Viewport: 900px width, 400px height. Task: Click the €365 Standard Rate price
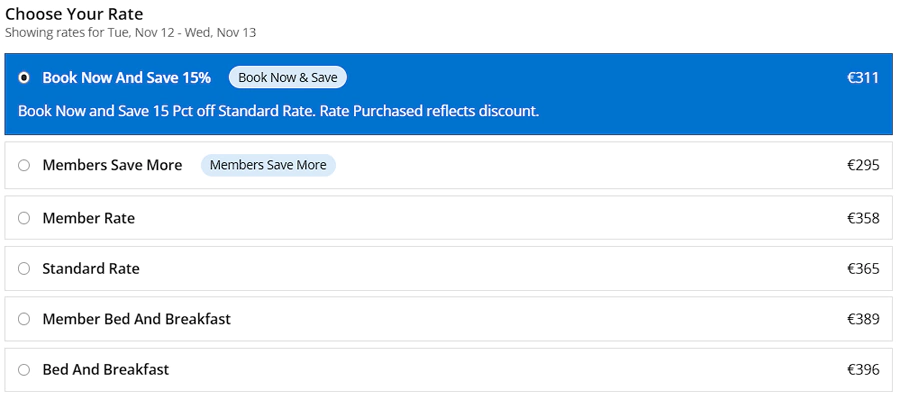862,269
